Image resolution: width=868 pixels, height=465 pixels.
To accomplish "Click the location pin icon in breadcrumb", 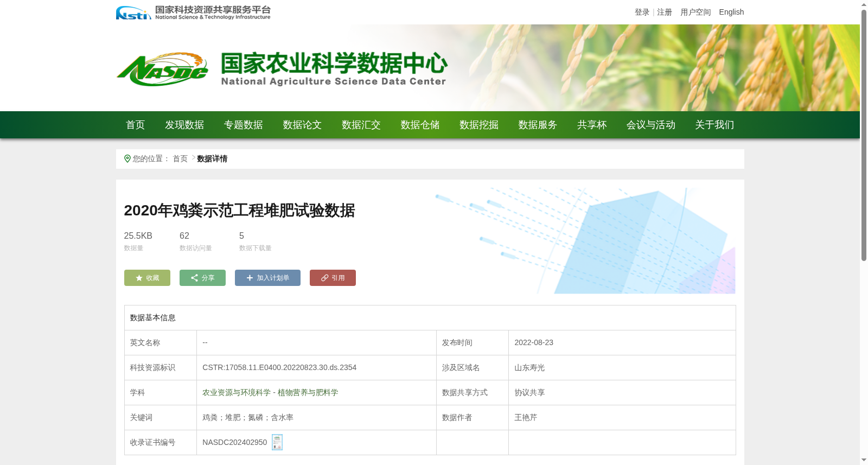I will tap(127, 158).
